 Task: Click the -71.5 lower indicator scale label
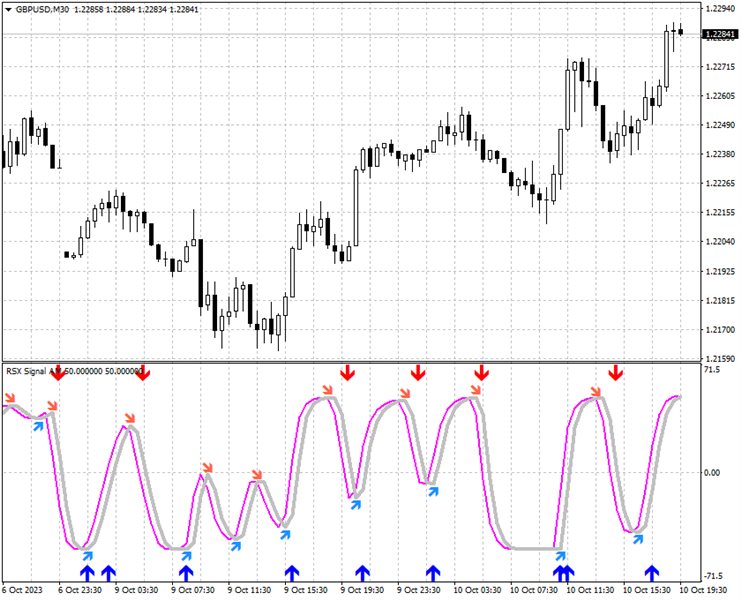coord(712,576)
